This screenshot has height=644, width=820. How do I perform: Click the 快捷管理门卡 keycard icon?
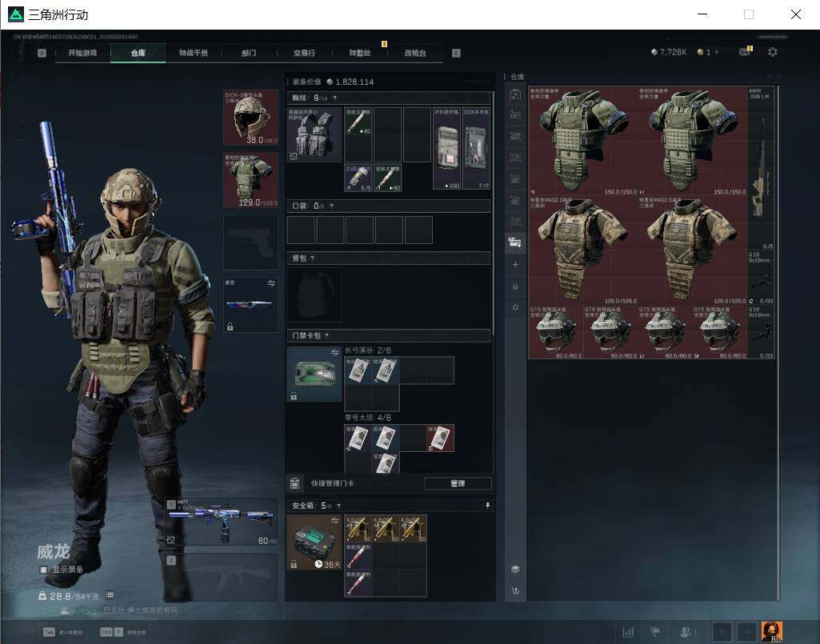pos(294,483)
